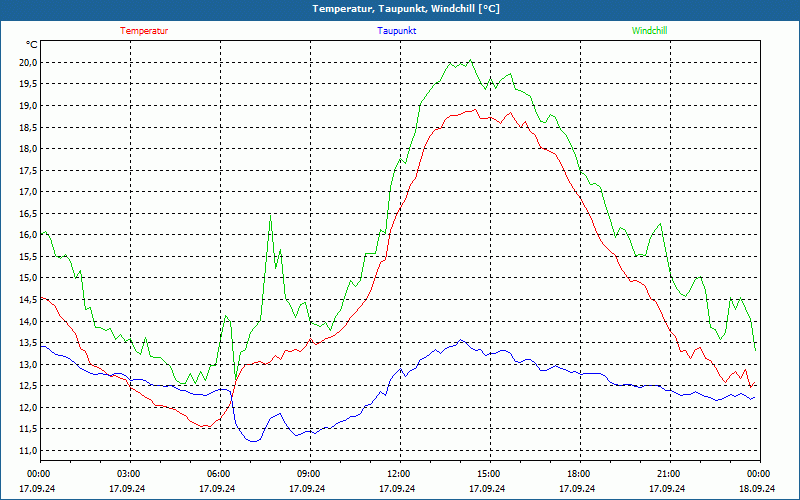Screen dimensions: 800x500
Task: Click the 17,5 y-axis label
Action: (x=28, y=170)
